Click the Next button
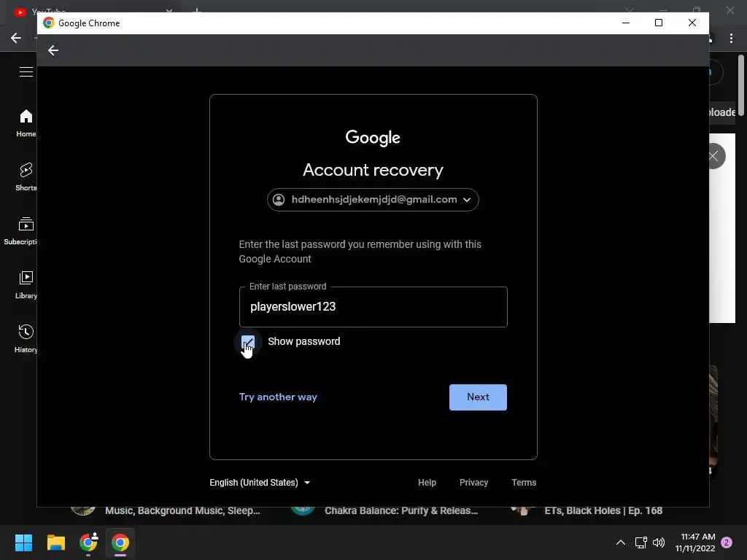This screenshot has width=747, height=560. (x=478, y=397)
